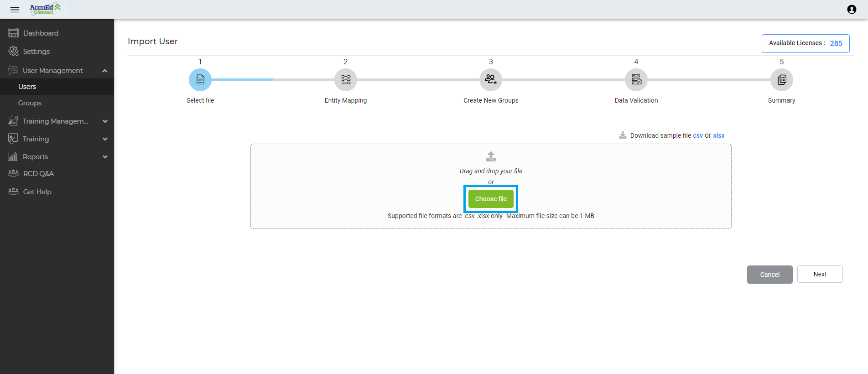868x374 pixels.
Task: Expand the Training Management menu
Action: coord(105,121)
